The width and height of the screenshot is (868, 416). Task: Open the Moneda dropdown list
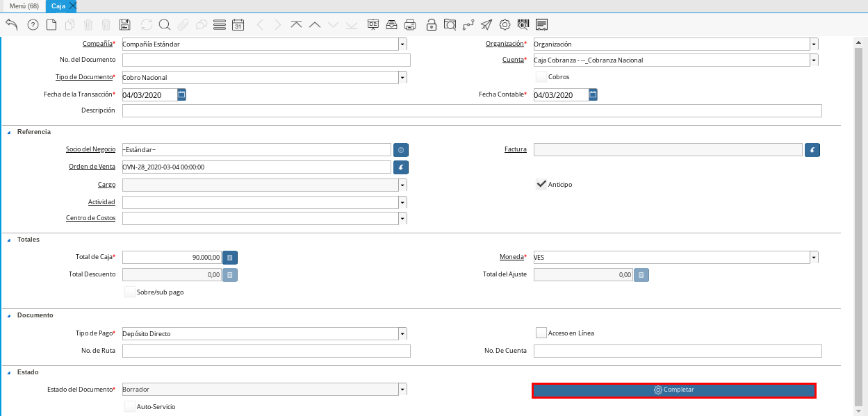813,258
